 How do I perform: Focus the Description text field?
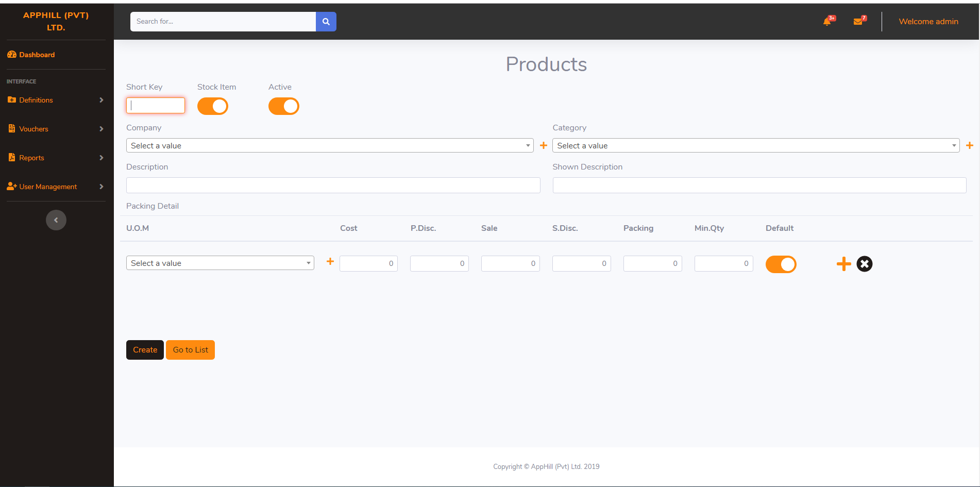[333, 186]
